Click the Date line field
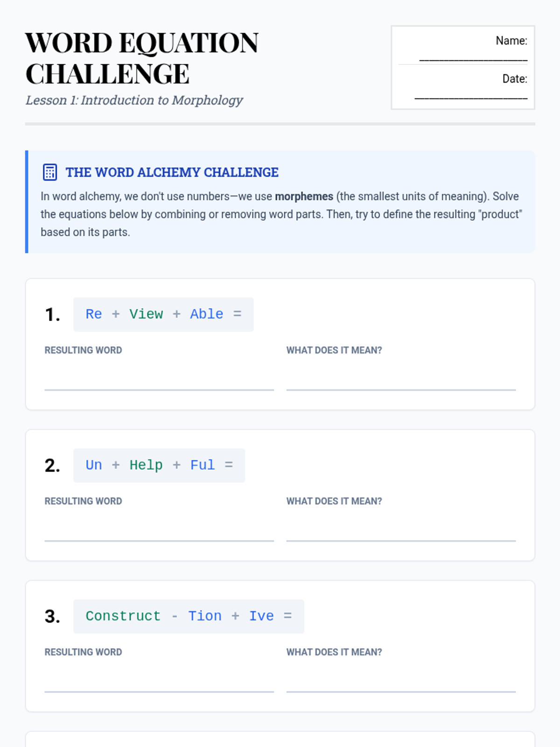Screen dimensions: 560x747 470,96
